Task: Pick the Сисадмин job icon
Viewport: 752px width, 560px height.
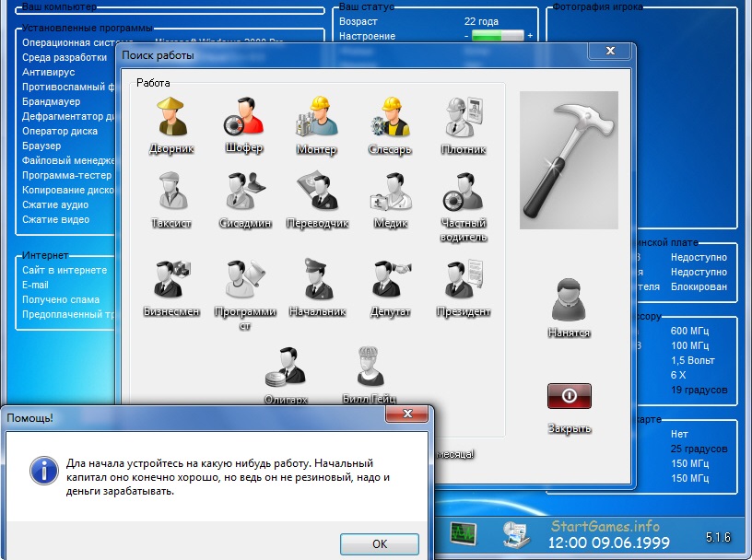Action: [245, 193]
